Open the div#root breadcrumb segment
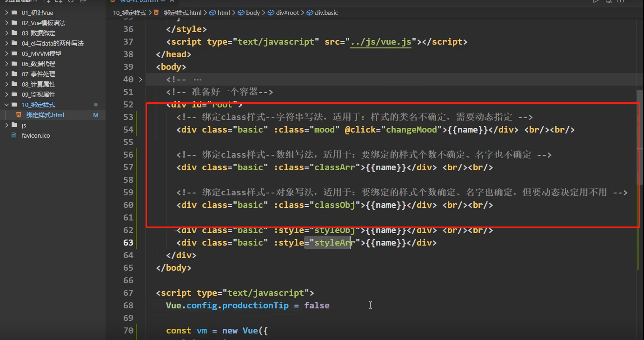The image size is (644, 340). [x=287, y=13]
